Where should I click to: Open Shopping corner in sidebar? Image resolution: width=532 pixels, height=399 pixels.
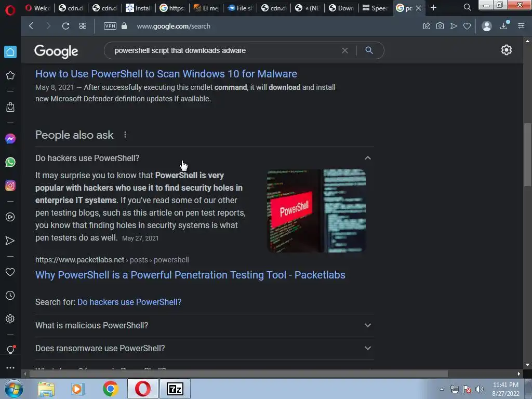pos(10,107)
